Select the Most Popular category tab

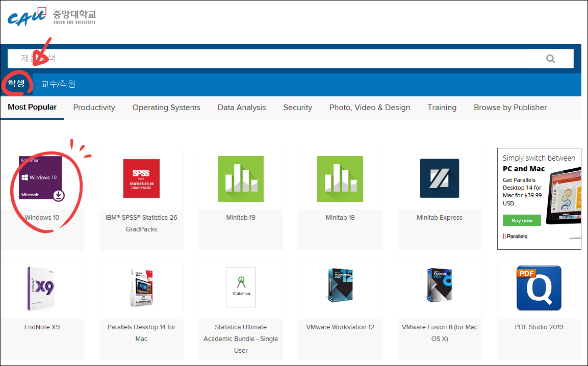32,107
